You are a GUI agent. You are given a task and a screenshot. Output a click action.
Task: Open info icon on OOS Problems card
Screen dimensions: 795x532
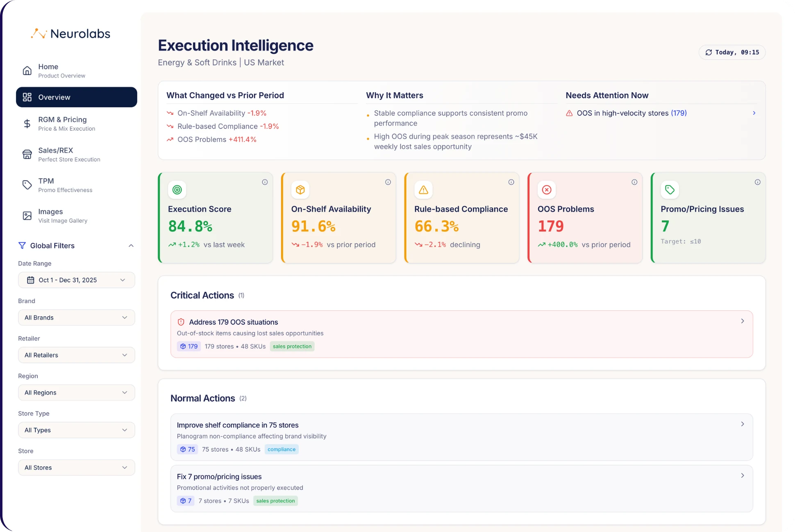tap(634, 182)
